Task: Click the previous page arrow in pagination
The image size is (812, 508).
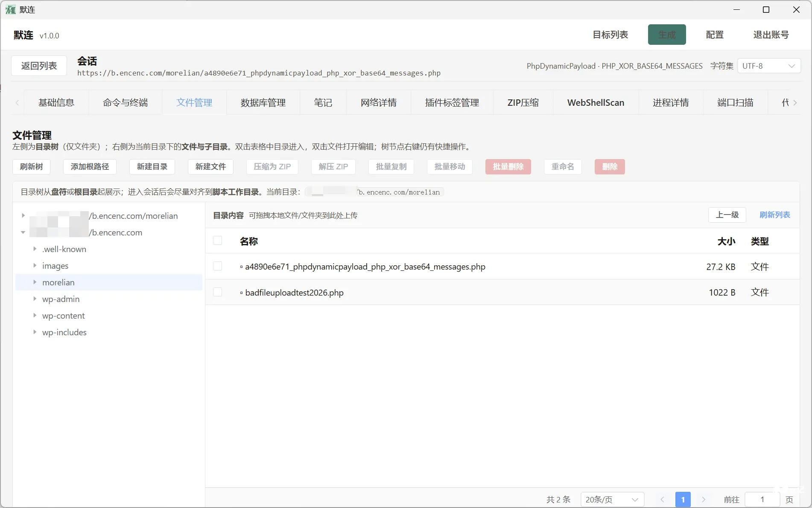Action: [x=663, y=499]
